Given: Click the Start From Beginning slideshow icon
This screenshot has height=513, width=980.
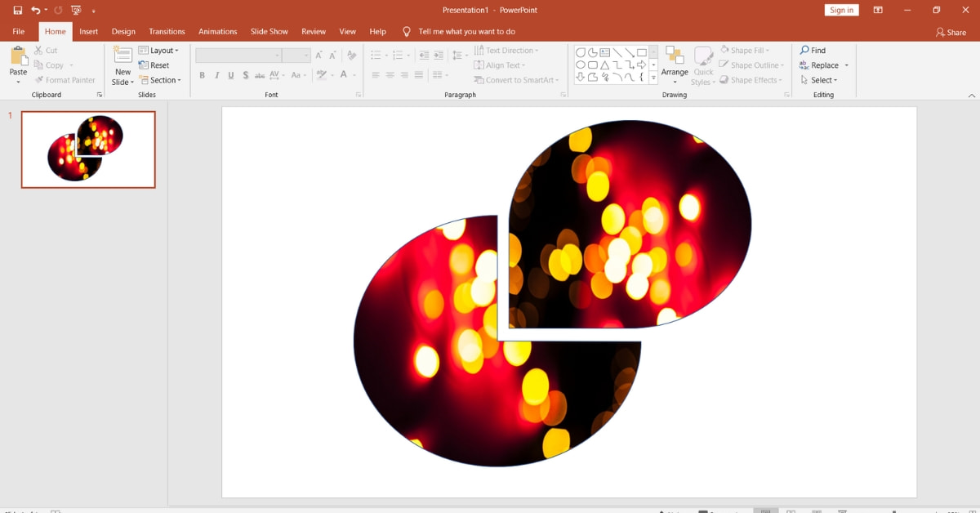Looking at the screenshot, I should [x=76, y=11].
